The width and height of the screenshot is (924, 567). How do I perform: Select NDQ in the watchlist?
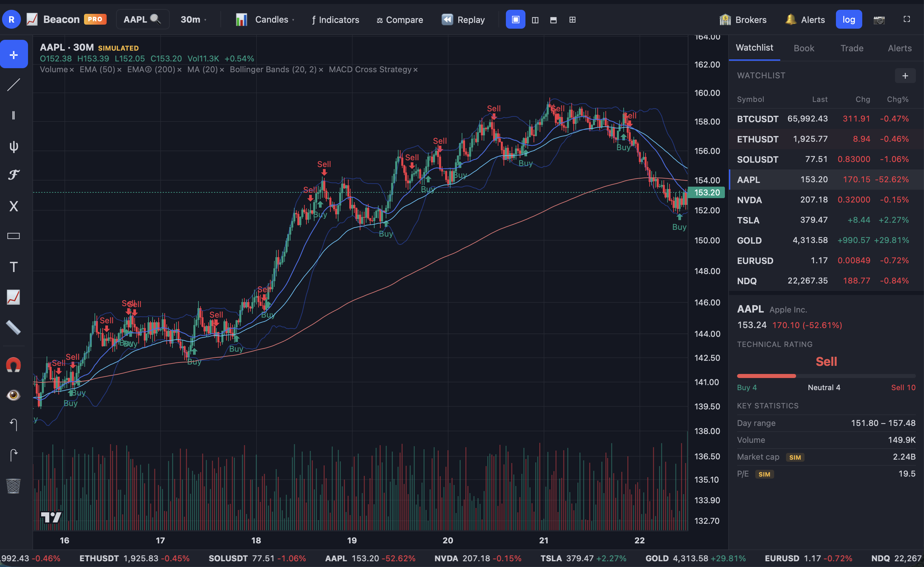(x=826, y=281)
